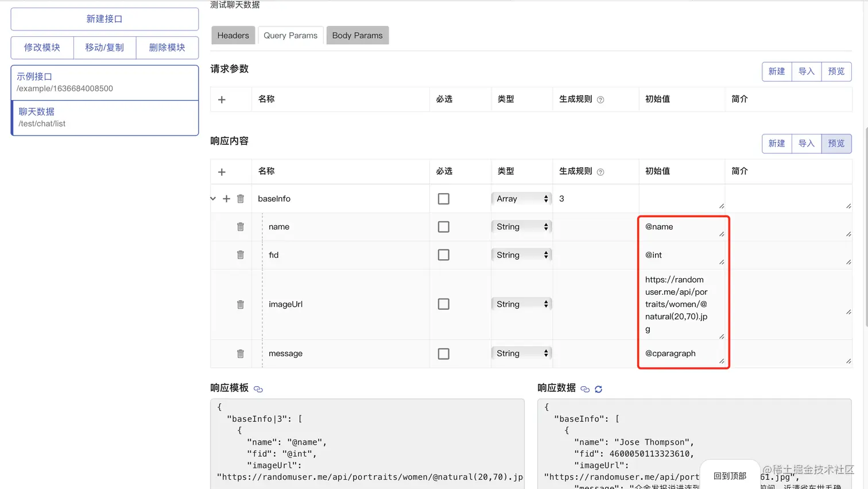This screenshot has width=868, height=489.
Task: Add a child field to baseInfo row
Action: pyautogui.click(x=226, y=199)
